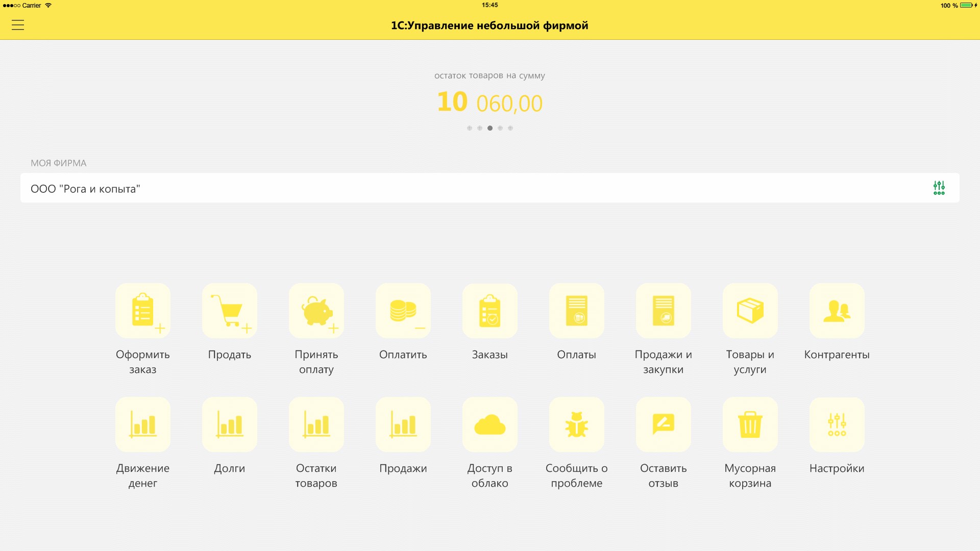Open Оплаты document icon
Image resolution: width=980 pixels, height=551 pixels.
[577, 311]
